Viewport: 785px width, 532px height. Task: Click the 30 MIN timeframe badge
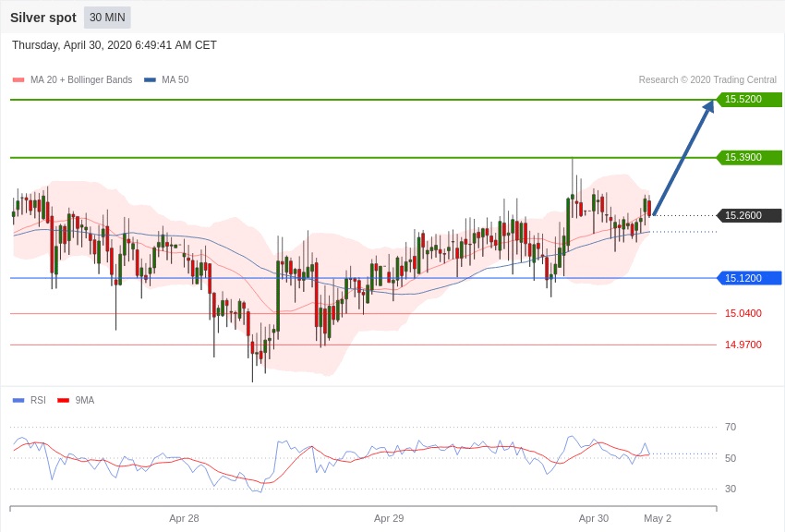click(107, 18)
